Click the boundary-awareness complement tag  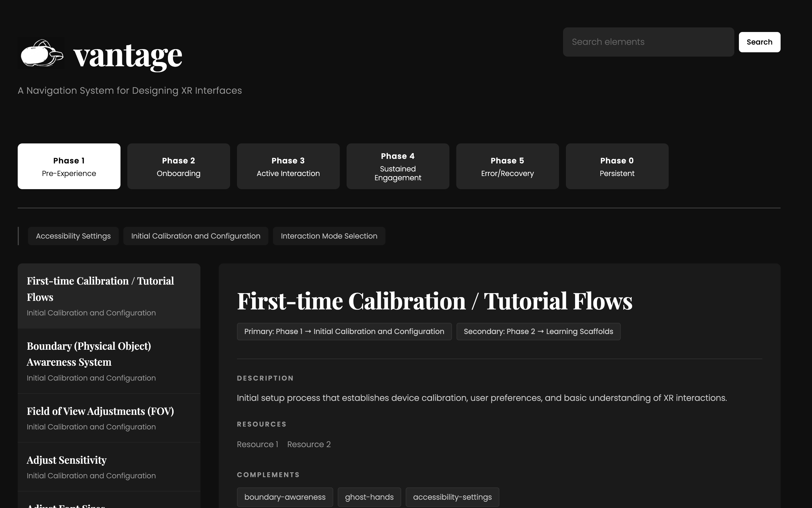285,497
